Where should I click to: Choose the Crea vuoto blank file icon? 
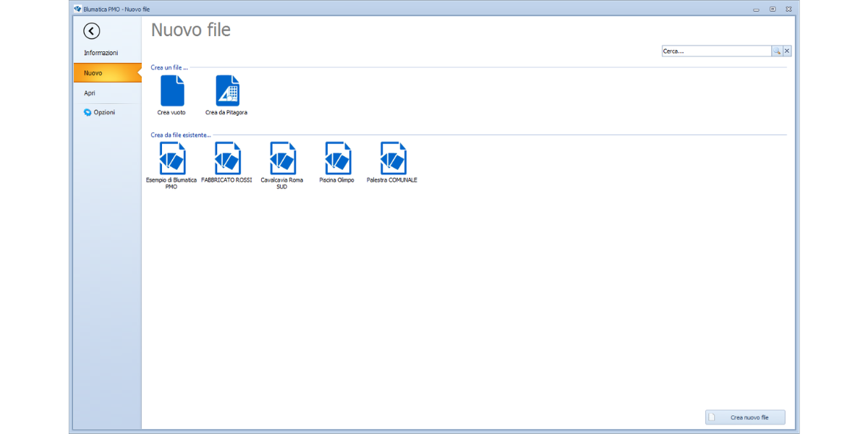(x=172, y=92)
